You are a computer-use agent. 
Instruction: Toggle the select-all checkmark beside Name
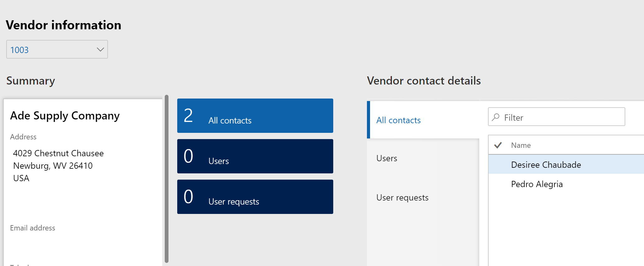click(498, 145)
